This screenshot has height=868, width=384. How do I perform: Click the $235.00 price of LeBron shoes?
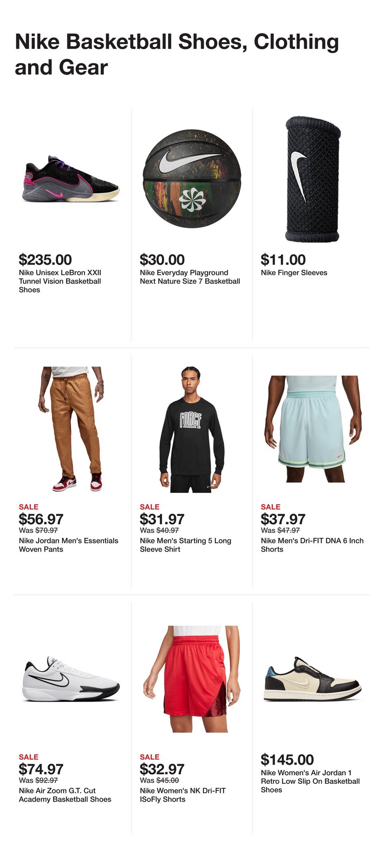45,260
